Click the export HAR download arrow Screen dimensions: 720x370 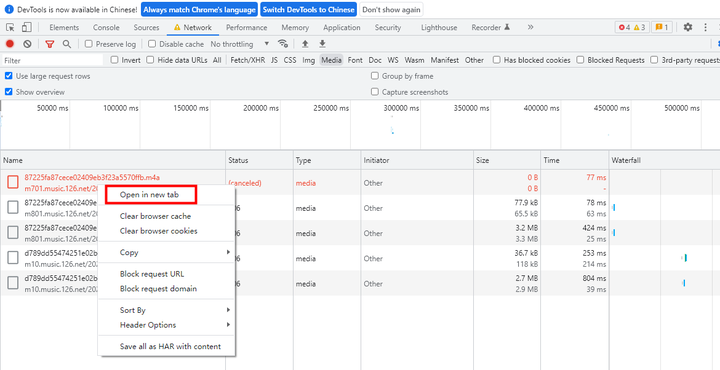[322, 44]
